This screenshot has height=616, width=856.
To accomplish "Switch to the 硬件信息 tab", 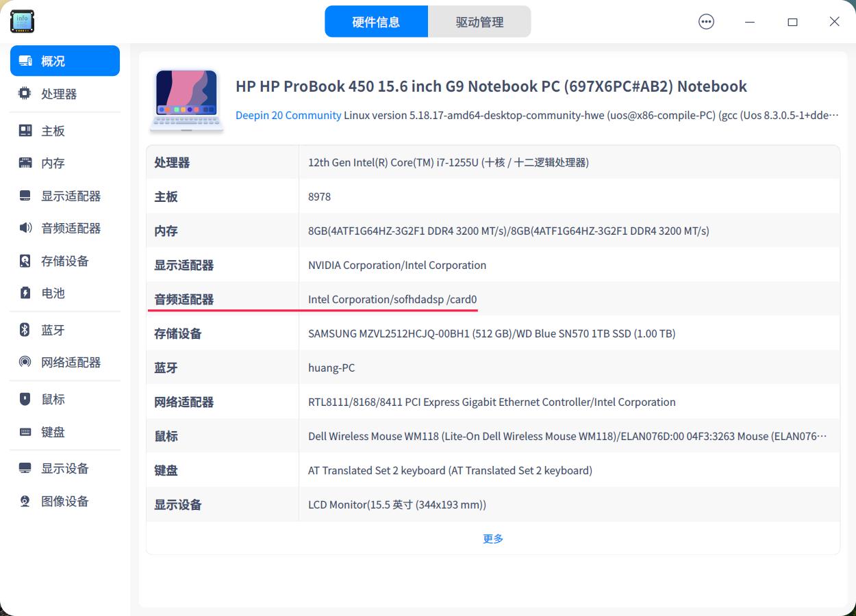I will tap(376, 21).
